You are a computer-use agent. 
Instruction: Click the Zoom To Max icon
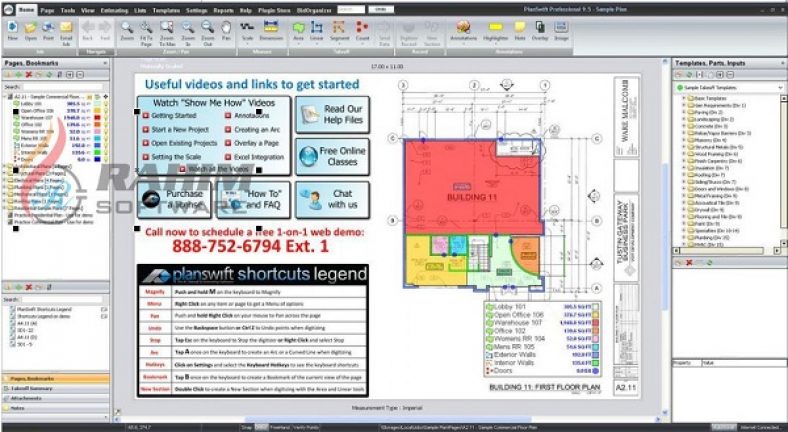167,28
